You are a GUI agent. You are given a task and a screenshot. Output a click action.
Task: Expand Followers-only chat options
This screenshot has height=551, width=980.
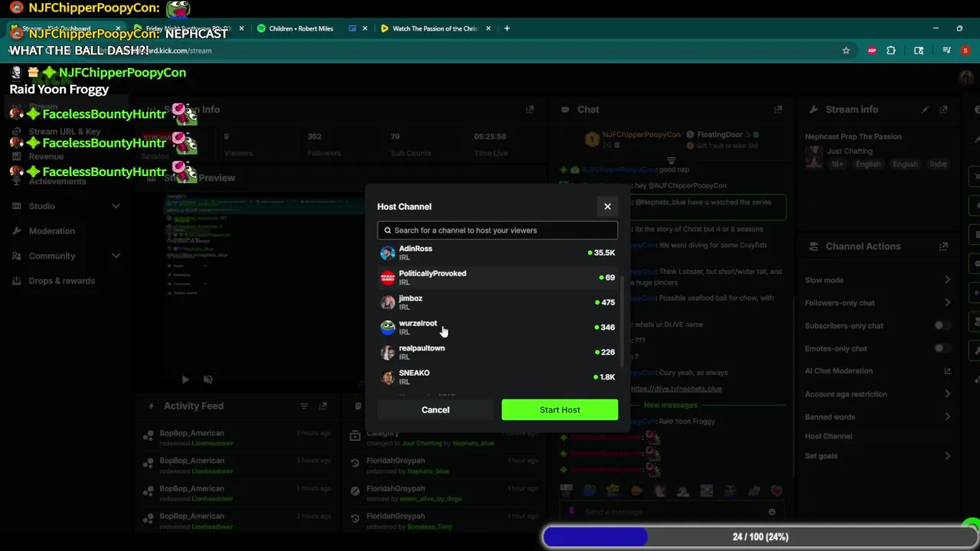pos(947,303)
